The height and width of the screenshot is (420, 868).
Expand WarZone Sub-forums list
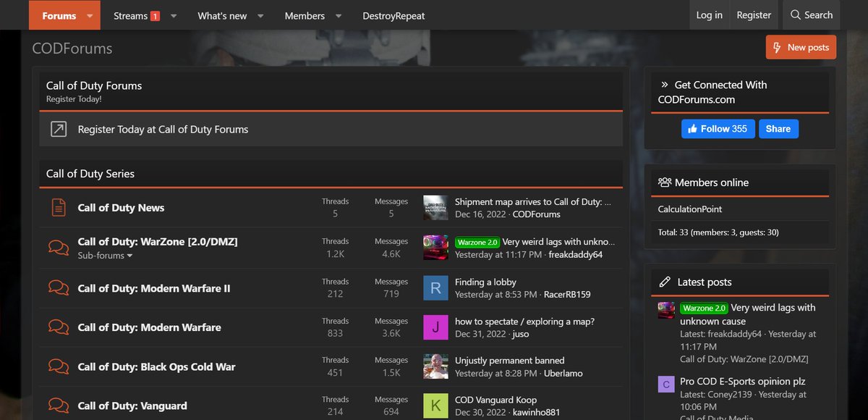[106, 256]
